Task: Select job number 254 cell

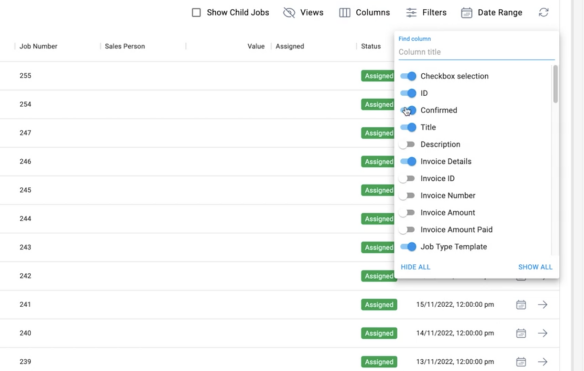Action: tap(25, 104)
